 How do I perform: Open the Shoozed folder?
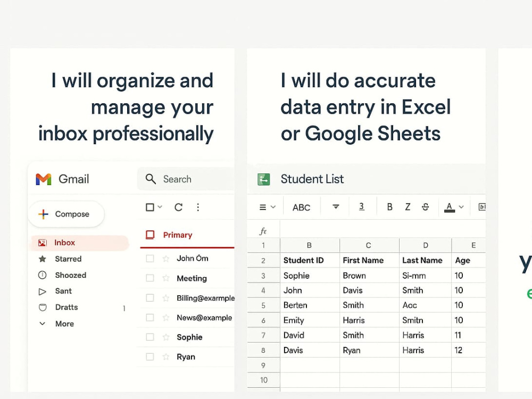tap(71, 275)
